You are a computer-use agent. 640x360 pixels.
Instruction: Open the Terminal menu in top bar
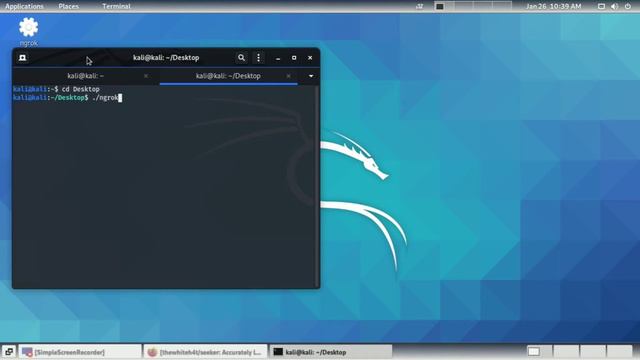pos(116,6)
